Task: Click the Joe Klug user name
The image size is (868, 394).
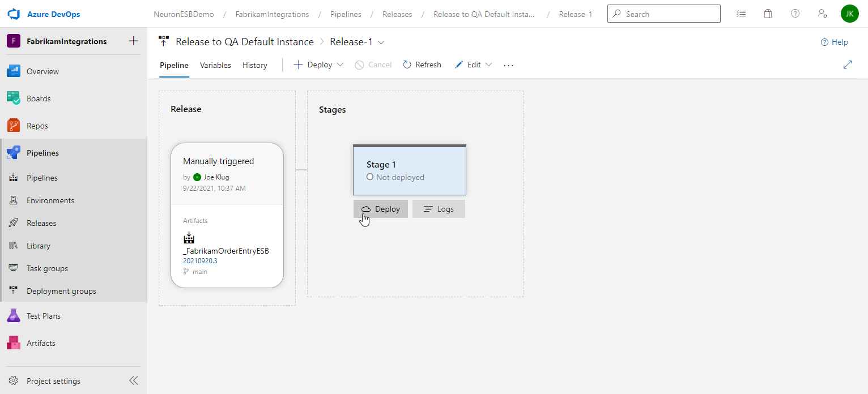Action: (216, 177)
